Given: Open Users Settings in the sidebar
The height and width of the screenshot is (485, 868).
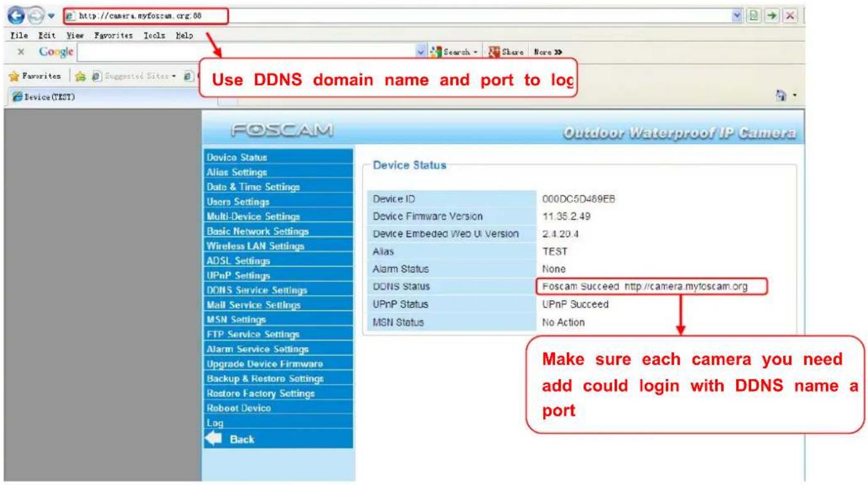Looking at the screenshot, I should pos(278,201).
